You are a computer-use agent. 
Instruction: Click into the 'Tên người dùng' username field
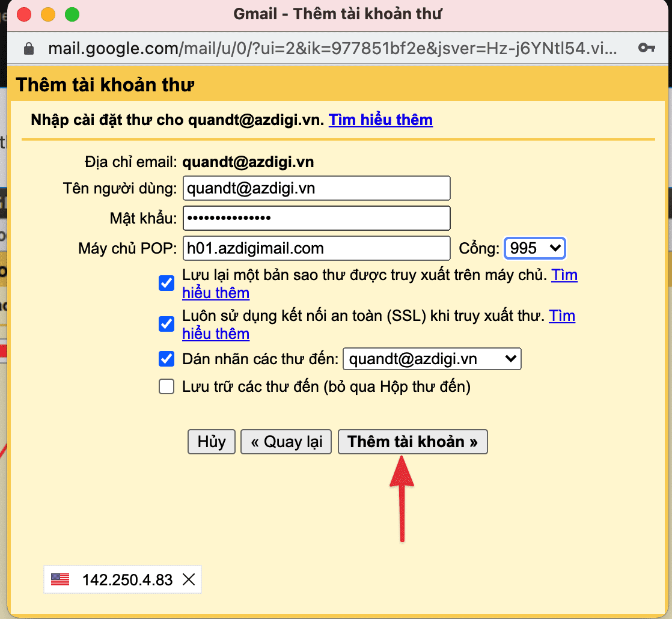[316, 188]
